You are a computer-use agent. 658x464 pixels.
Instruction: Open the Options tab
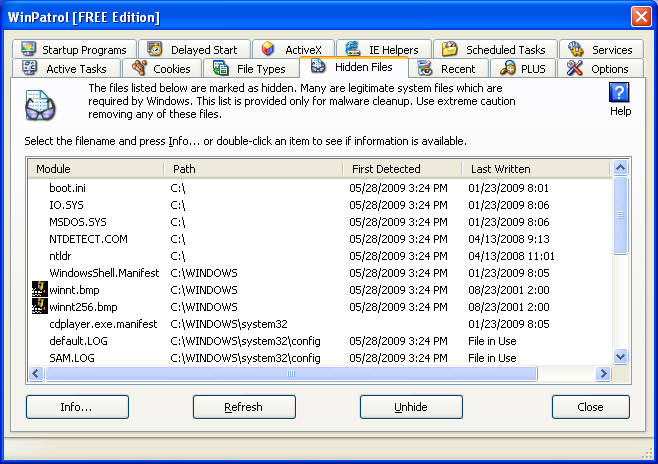pos(598,69)
